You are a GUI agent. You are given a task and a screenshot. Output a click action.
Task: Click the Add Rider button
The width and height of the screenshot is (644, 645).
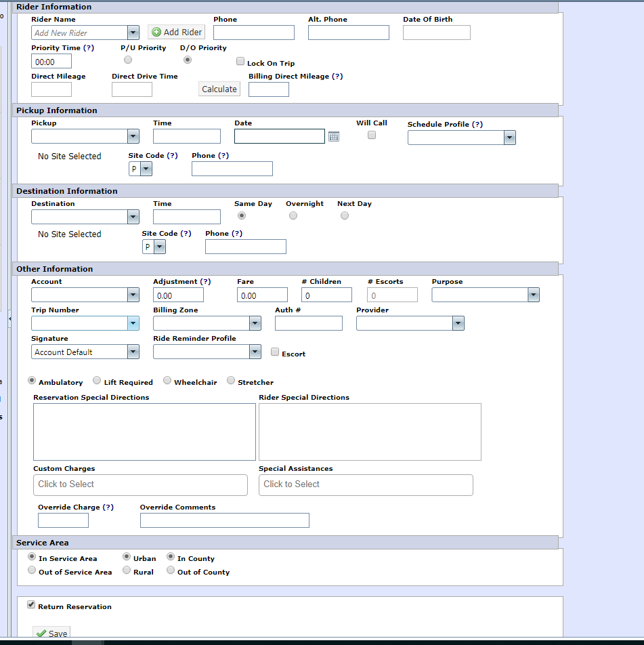(x=177, y=32)
